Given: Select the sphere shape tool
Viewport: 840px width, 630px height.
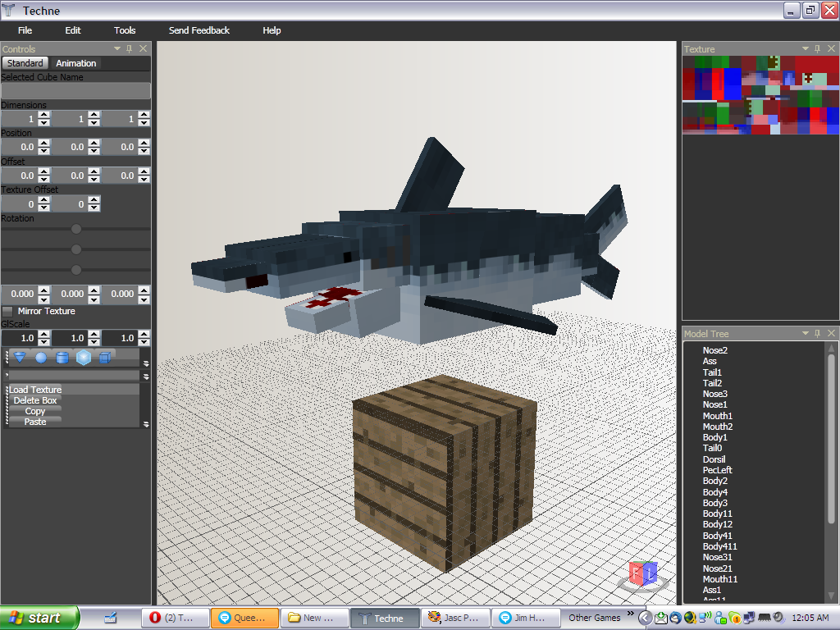Looking at the screenshot, I should (41, 357).
